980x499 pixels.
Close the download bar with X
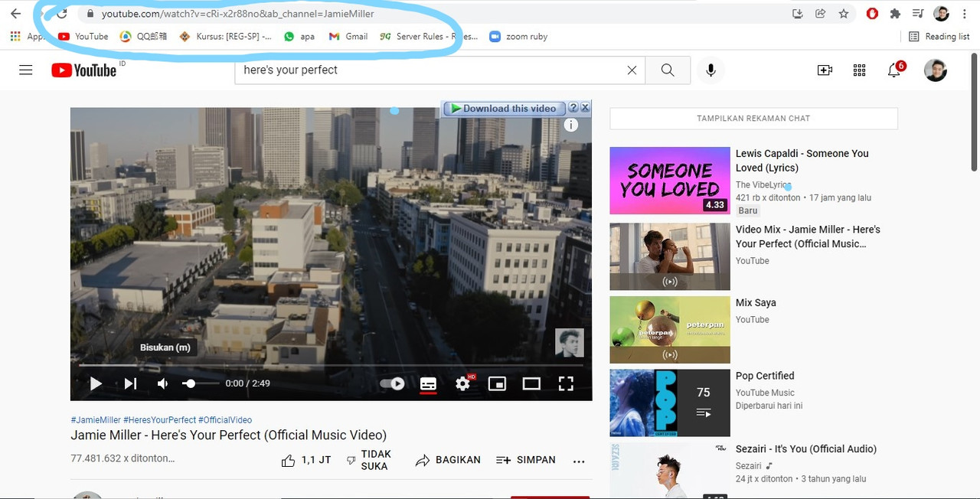(585, 108)
